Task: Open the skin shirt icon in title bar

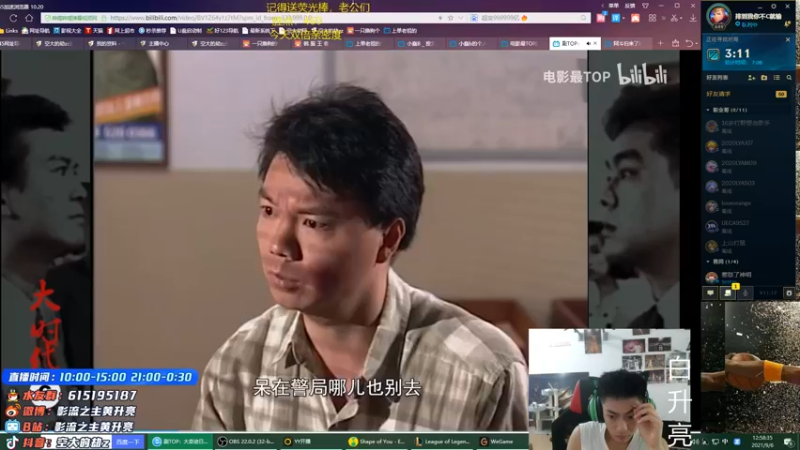Action: pyautogui.click(x=645, y=6)
